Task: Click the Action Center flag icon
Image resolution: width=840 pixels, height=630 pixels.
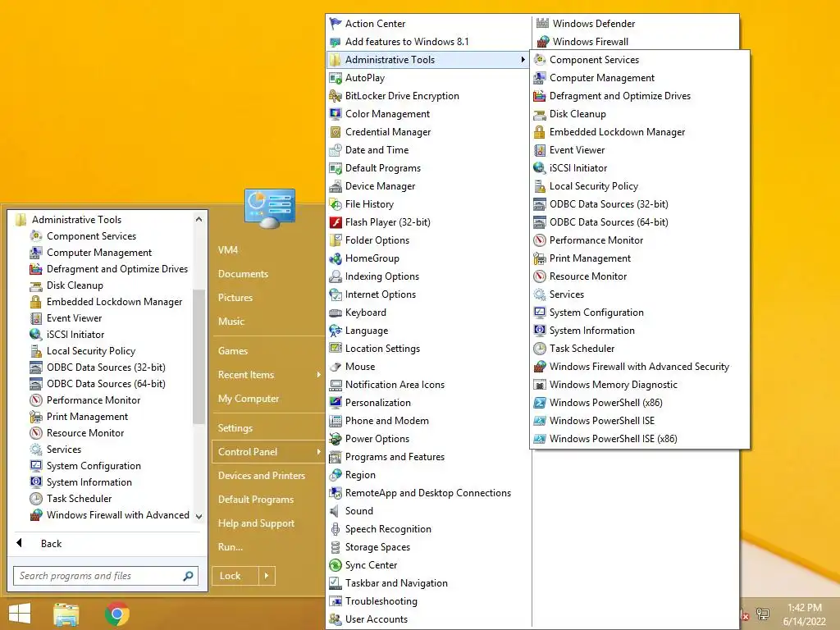Action: pyautogui.click(x=336, y=24)
